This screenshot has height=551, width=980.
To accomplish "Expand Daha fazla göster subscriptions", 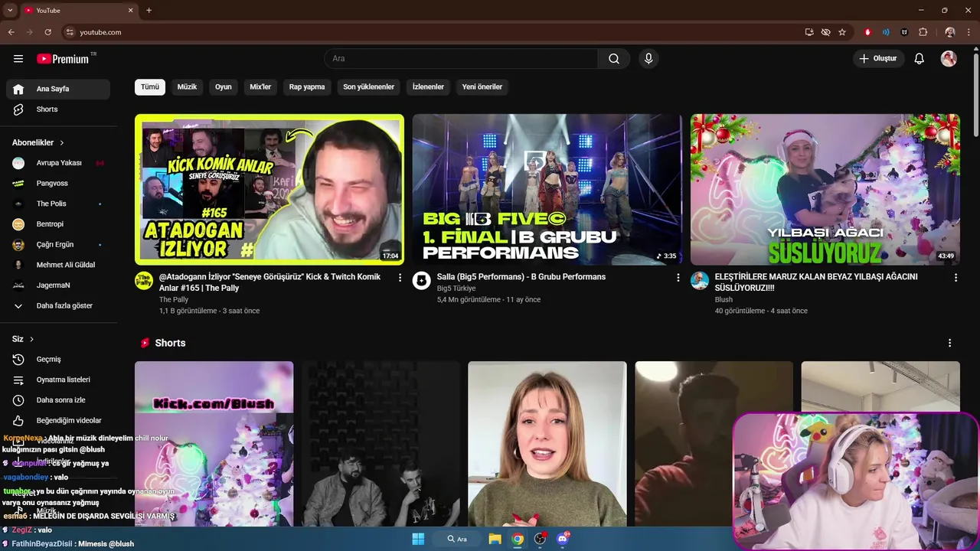I will [58, 305].
